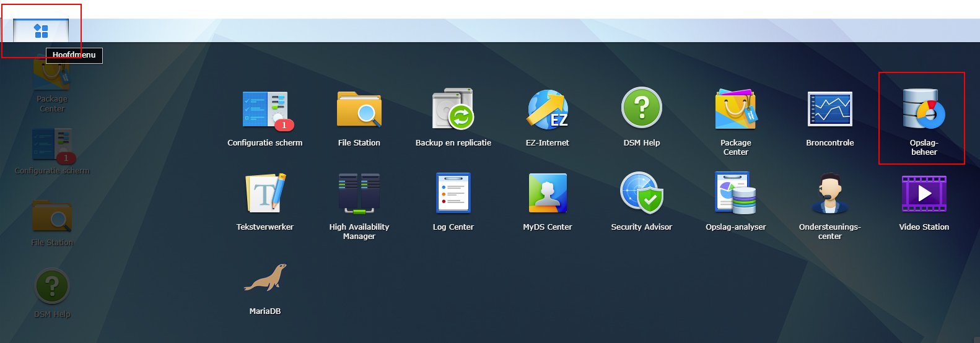
Task: Open MariaDB
Action: coord(265,289)
